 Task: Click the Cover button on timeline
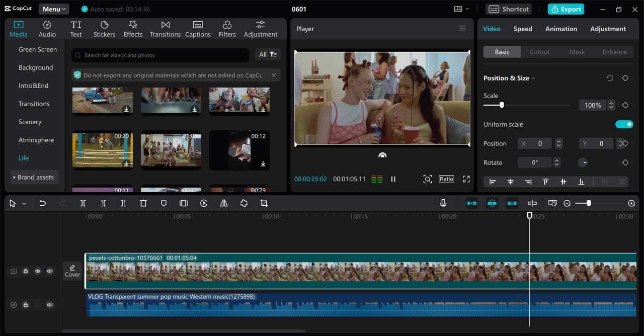click(x=72, y=271)
